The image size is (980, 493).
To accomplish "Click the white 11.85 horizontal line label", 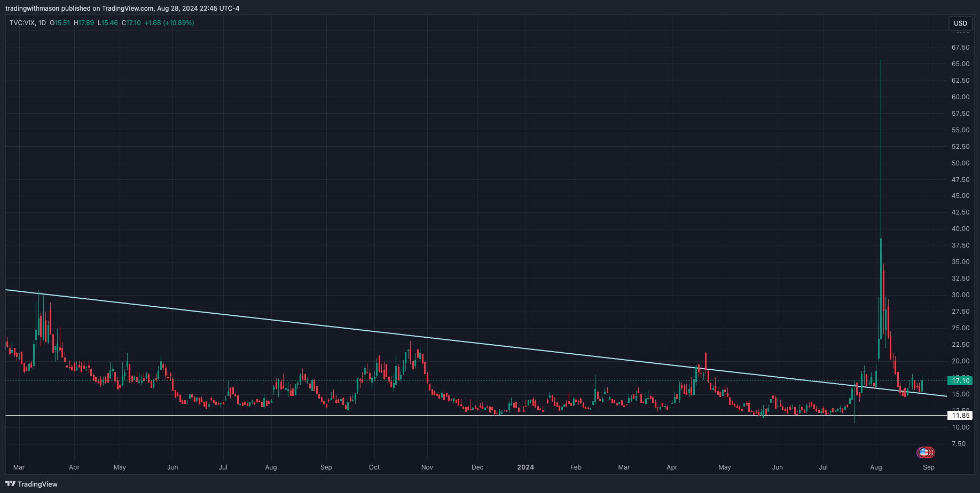I will click(x=960, y=415).
